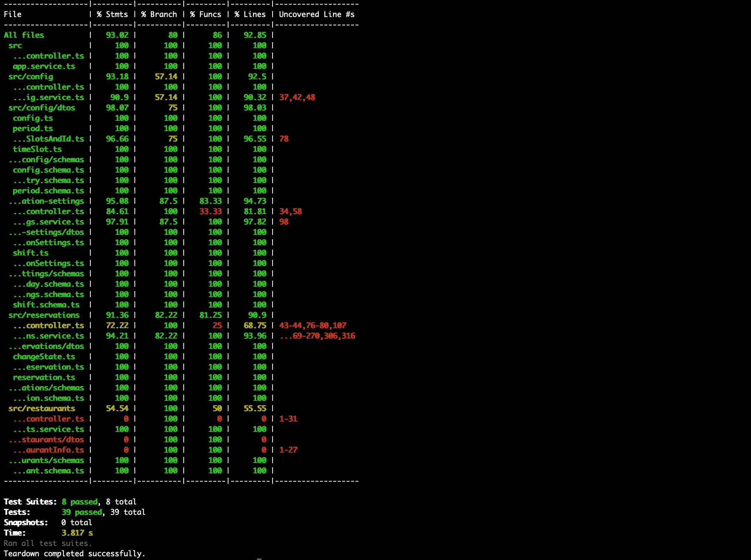Select the src/restaurants directory row
Viewport: 751px width, 560px height.
click(41, 409)
